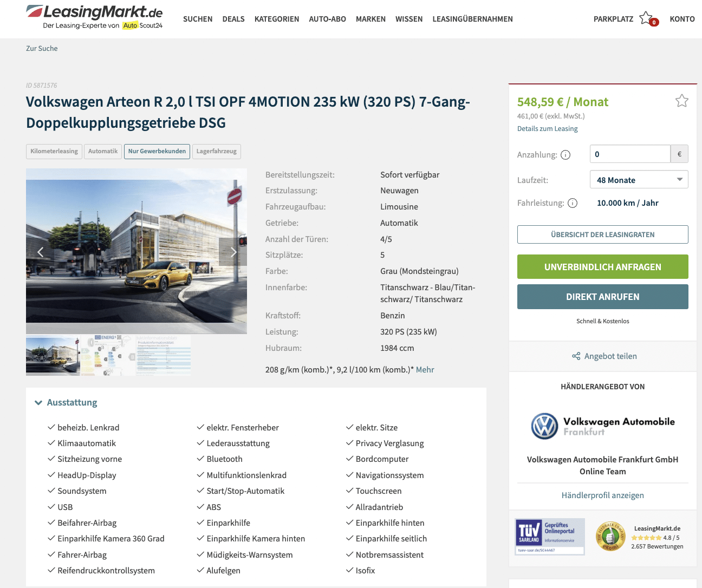Viewport: 702px width, 588px height.
Task: Collapse the Ausstattung section
Action: point(66,402)
